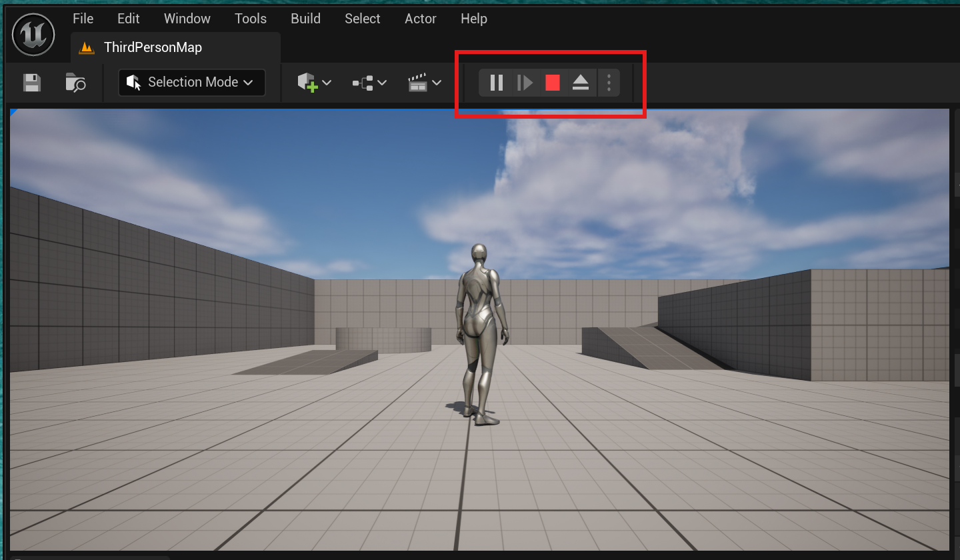Viewport: 960px width, 560px height.
Task: Open the Tools menu
Action: pos(251,19)
